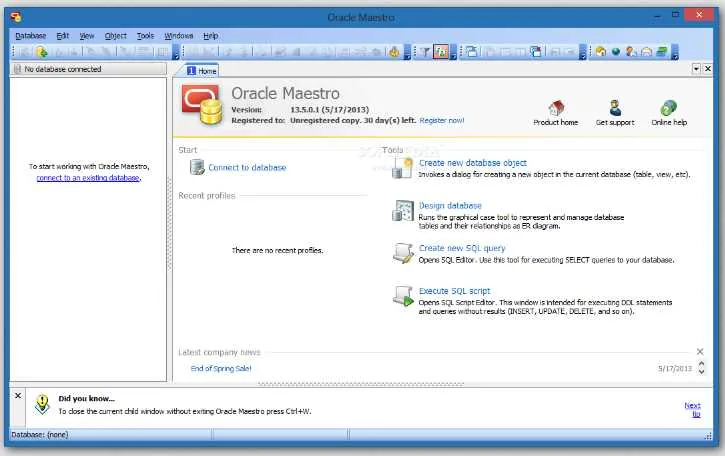Open Online help globe icon

pos(669,108)
